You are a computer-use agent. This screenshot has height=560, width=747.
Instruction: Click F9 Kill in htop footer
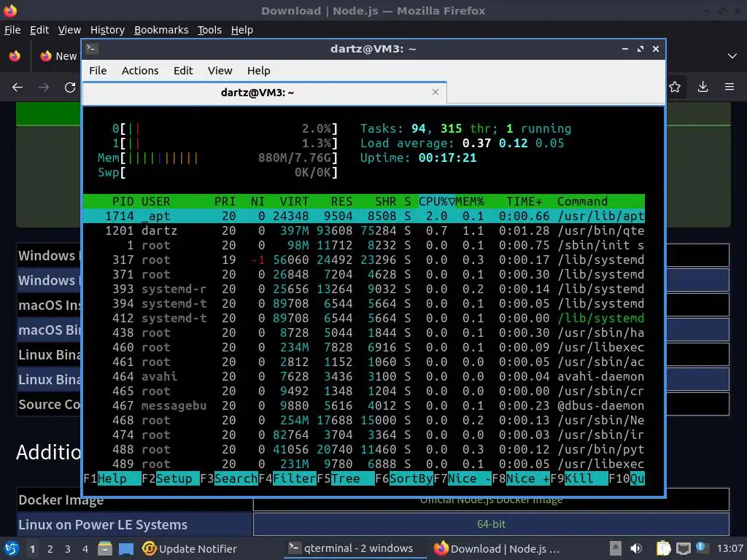point(578,478)
